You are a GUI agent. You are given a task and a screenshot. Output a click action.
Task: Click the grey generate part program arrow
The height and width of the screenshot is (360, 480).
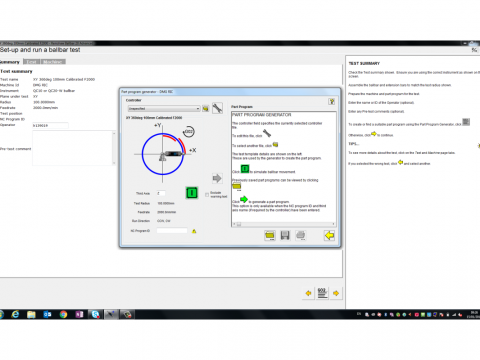[x=217, y=178]
